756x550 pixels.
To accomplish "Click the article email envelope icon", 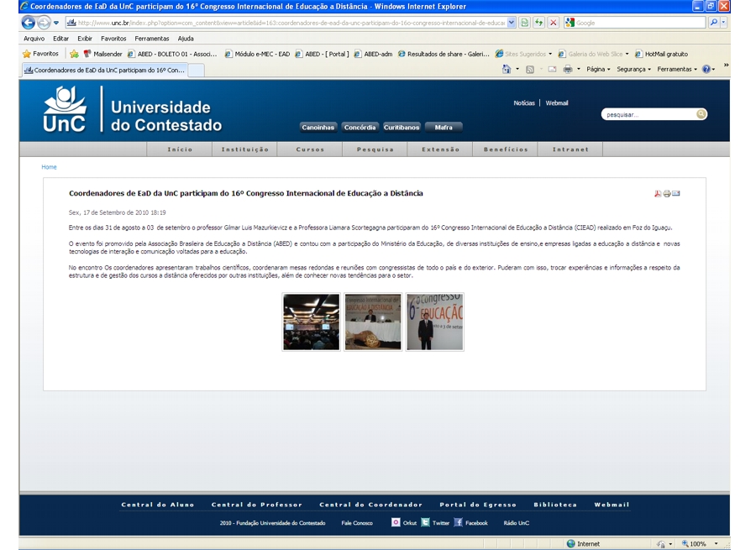I will point(676,193).
